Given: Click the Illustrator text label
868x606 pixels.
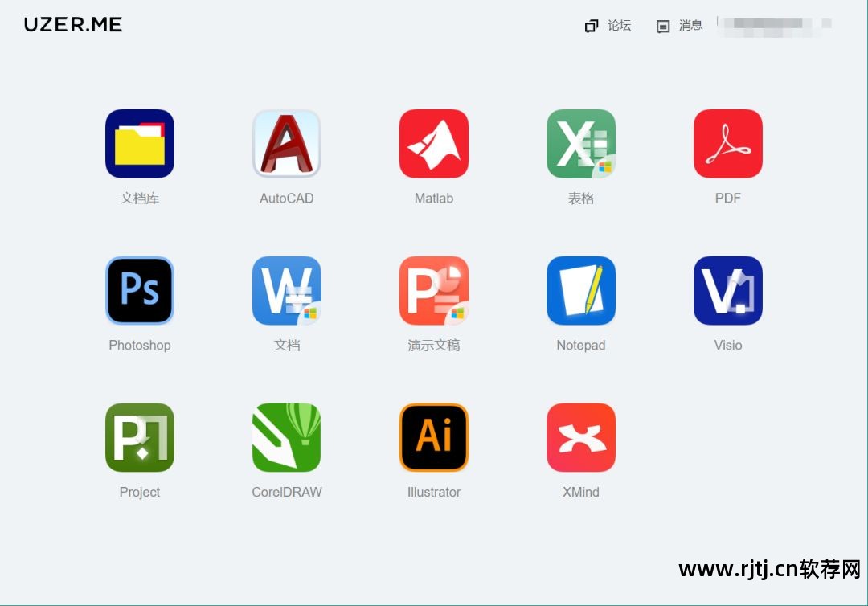Looking at the screenshot, I should [x=434, y=492].
